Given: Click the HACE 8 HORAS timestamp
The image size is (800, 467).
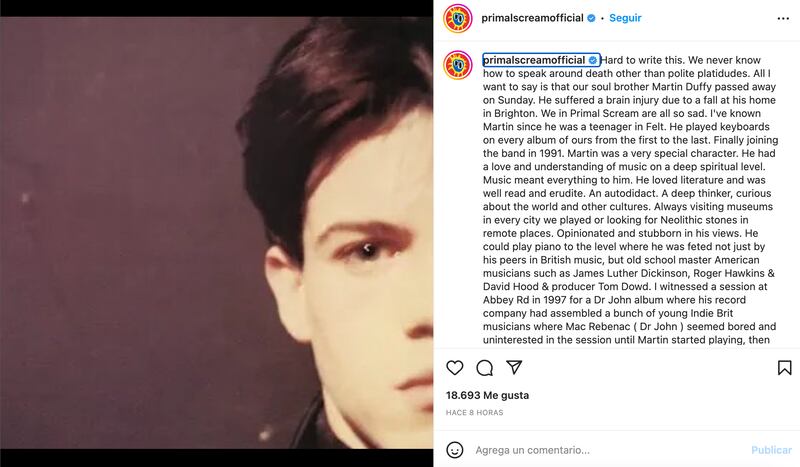Looking at the screenshot, I should pos(475,412).
